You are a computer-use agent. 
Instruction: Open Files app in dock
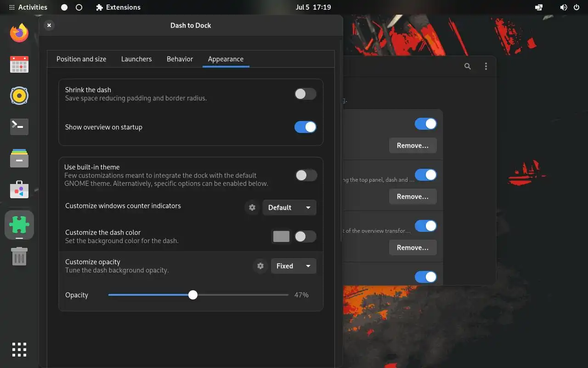pos(19,158)
